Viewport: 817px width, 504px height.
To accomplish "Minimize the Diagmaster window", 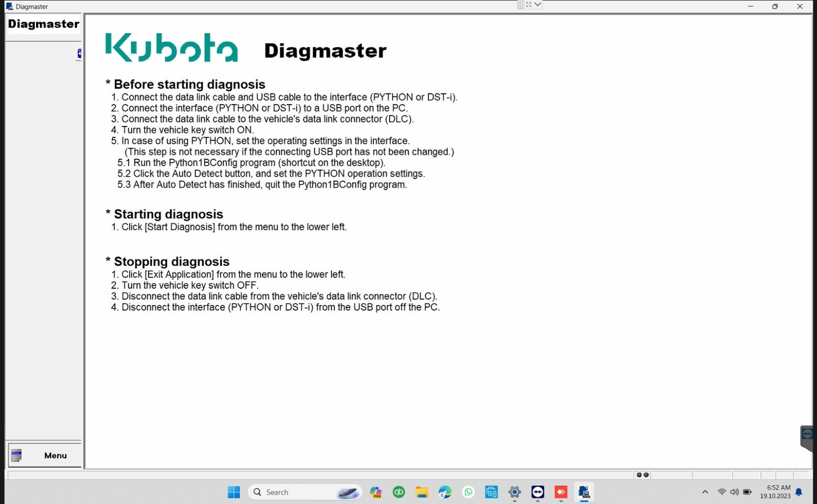I will [751, 6].
